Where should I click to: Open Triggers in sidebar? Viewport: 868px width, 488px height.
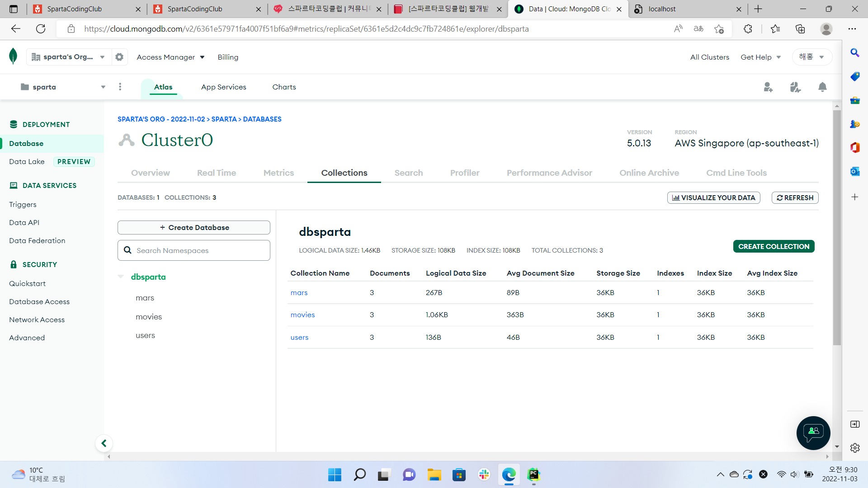click(x=23, y=205)
